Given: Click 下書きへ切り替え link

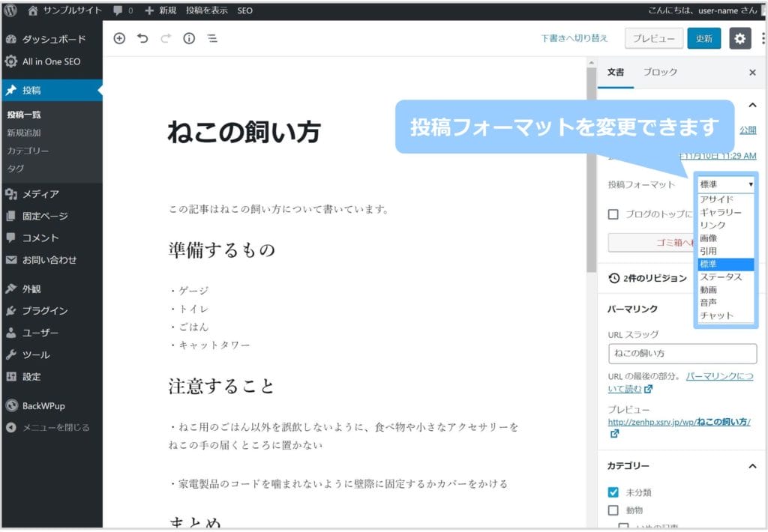Looking at the screenshot, I should [574, 38].
